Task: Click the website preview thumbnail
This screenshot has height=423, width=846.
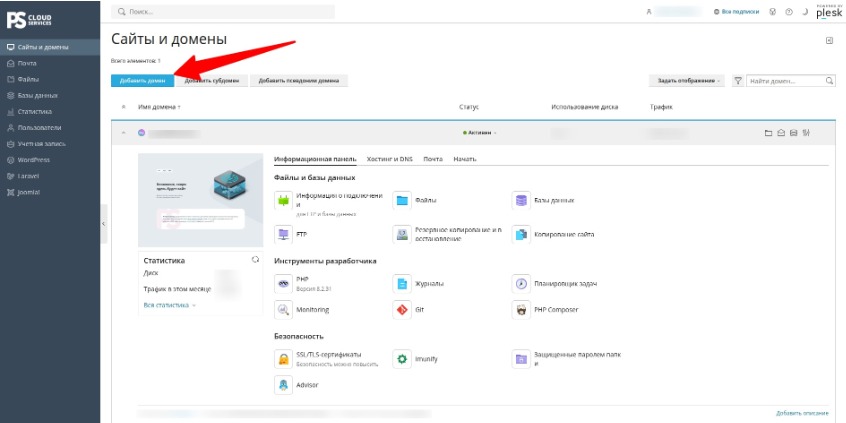Action: 201,200
